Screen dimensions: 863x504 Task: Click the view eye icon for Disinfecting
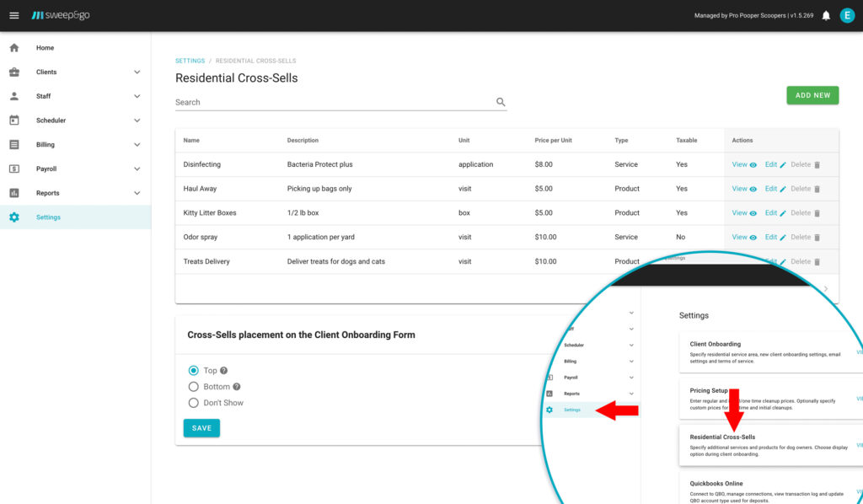(753, 164)
